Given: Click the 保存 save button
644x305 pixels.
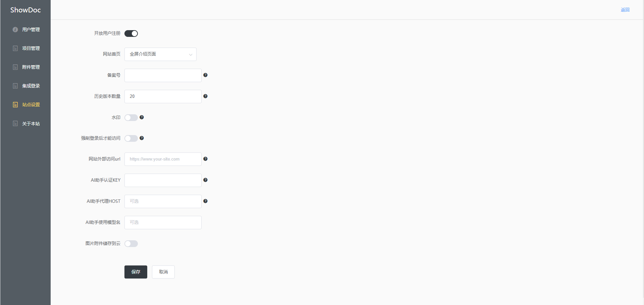Looking at the screenshot, I should (136, 272).
